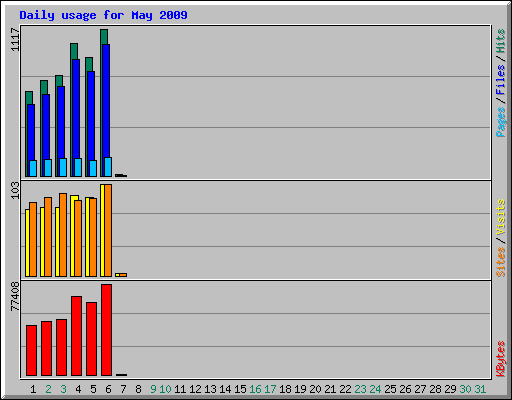Click the day 29 axis label

coord(450,389)
